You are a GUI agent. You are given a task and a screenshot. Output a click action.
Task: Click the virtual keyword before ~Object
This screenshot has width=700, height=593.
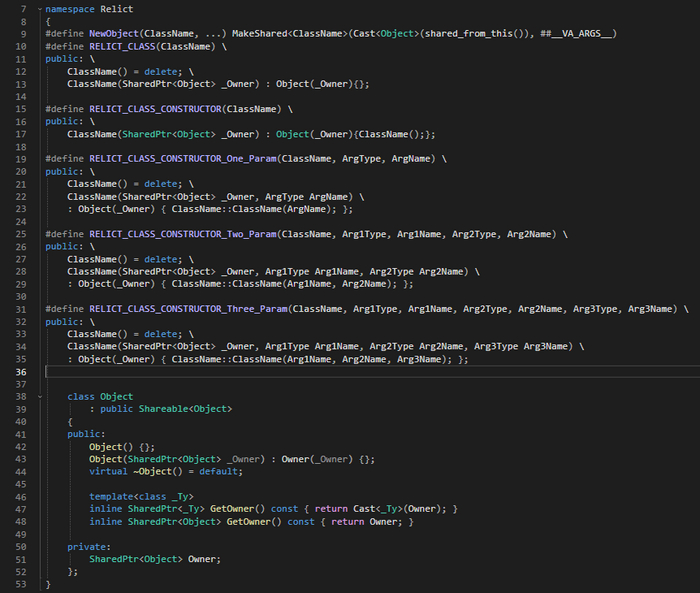108,471
